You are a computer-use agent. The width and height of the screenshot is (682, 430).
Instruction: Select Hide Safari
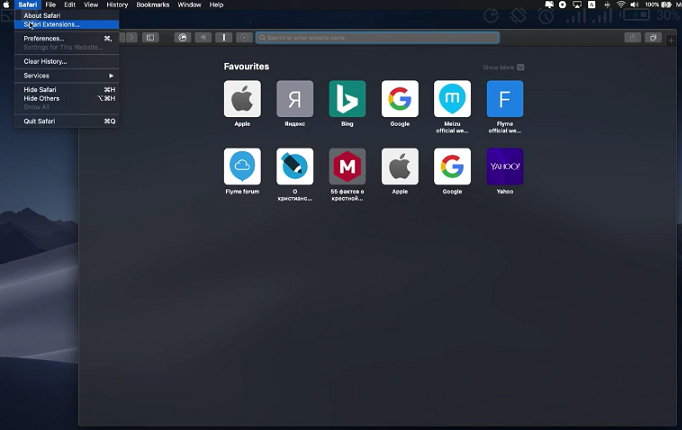point(67,90)
